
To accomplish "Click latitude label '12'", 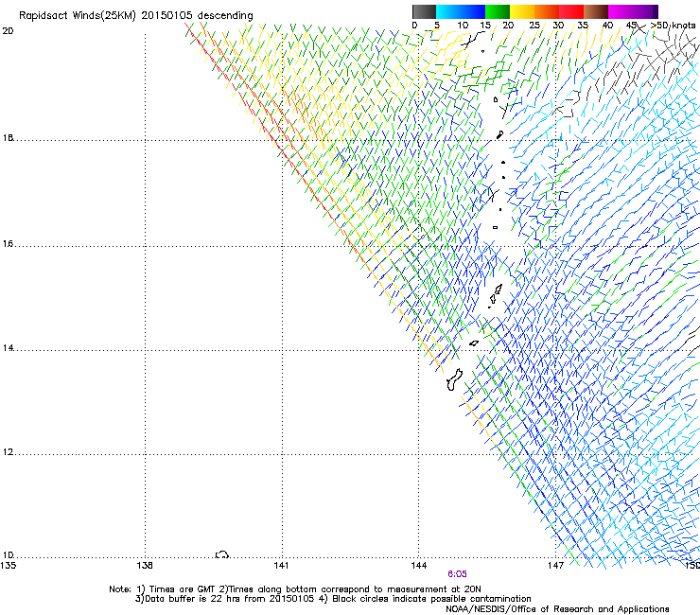I will (x=8, y=452).
